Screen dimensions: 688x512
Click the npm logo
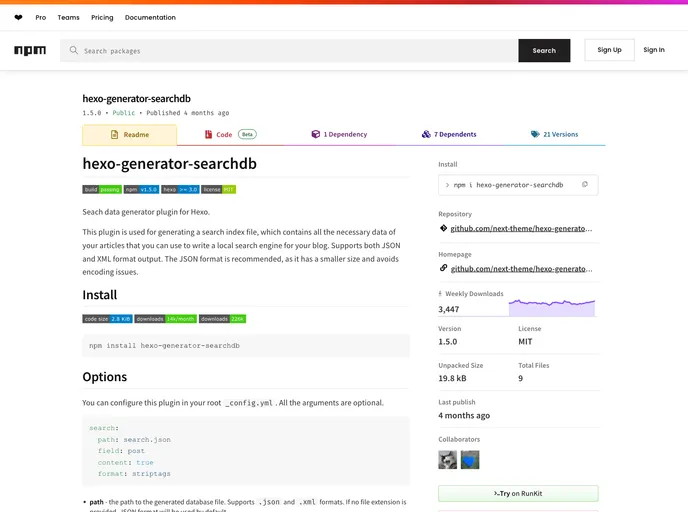[30, 50]
